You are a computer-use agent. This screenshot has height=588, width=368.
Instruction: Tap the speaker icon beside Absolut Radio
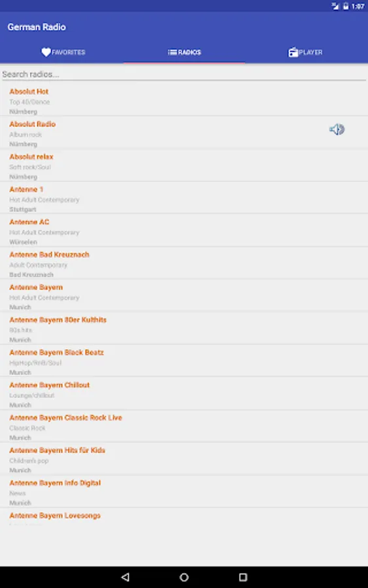pos(337,129)
